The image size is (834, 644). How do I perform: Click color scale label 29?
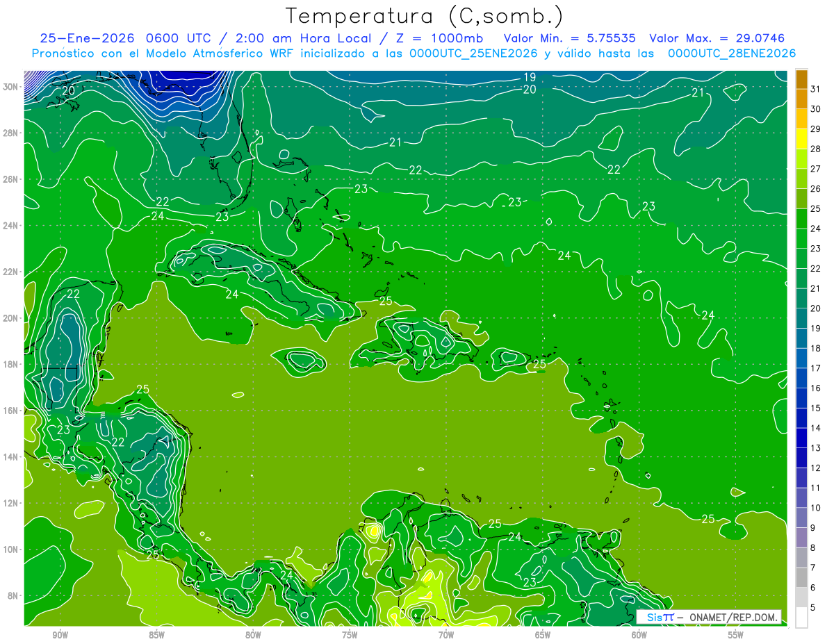tap(815, 129)
